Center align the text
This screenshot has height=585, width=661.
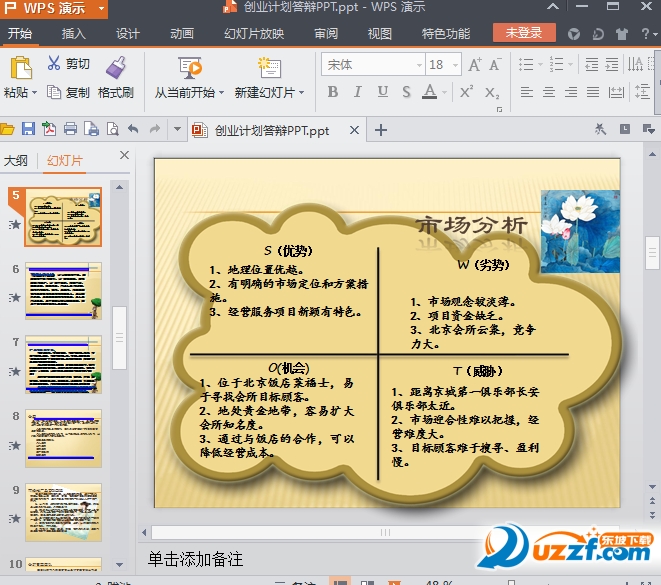pos(548,92)
